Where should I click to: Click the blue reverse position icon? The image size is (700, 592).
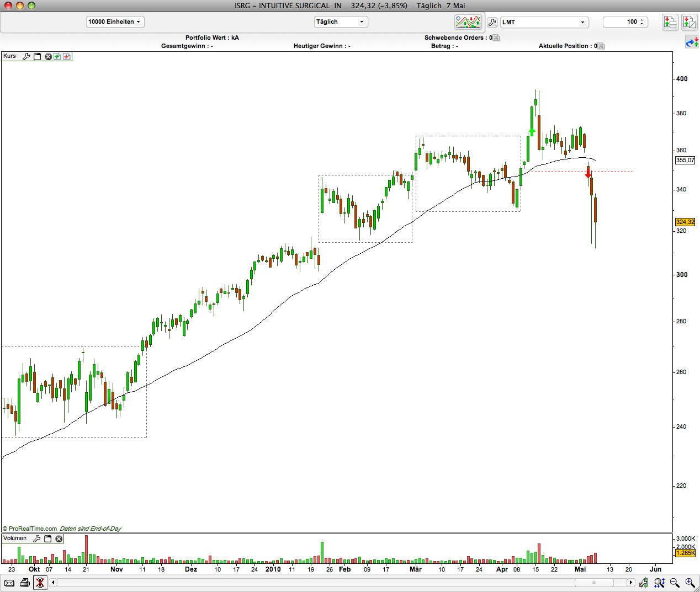(x=692, y=42)
